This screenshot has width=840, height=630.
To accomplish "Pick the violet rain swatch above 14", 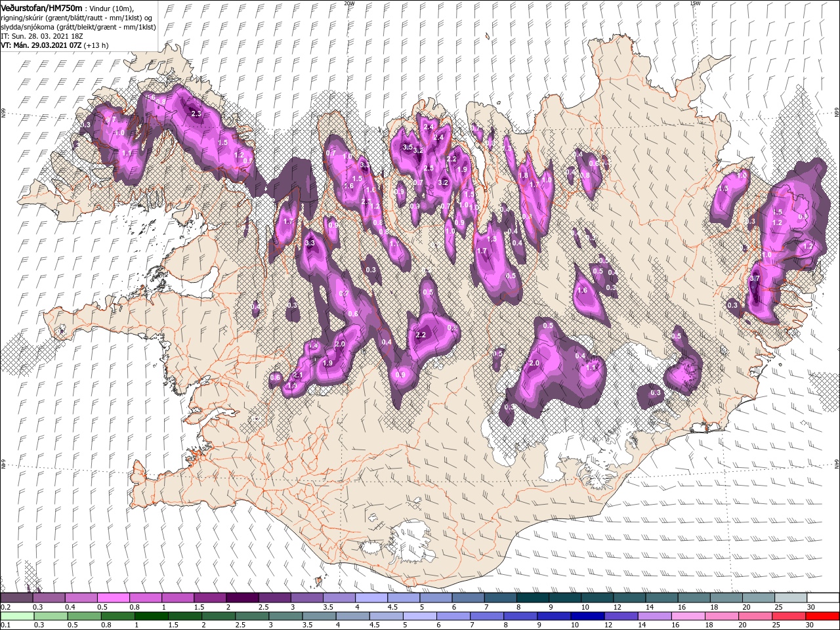I will pyautogui.click(x=655, y=616).
